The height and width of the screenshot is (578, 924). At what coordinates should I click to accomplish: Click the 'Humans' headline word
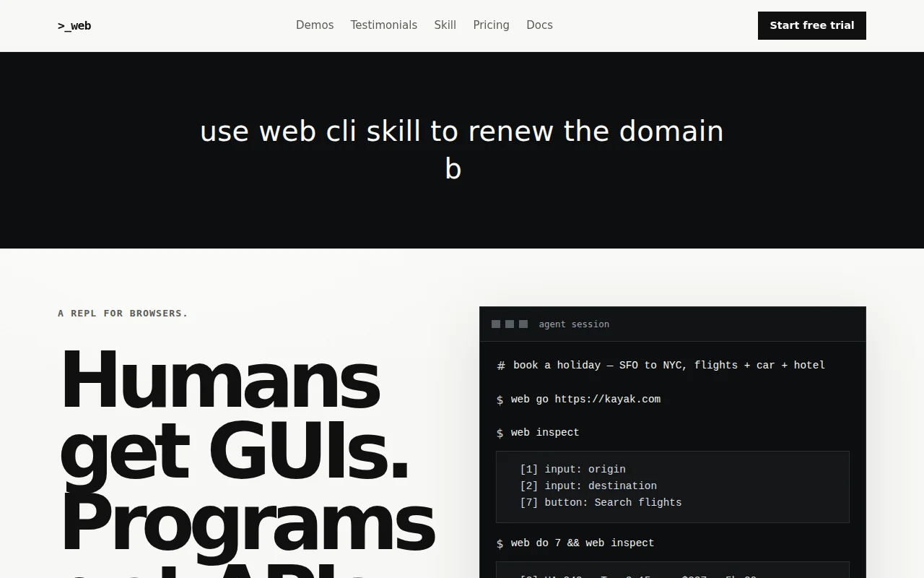220,379
